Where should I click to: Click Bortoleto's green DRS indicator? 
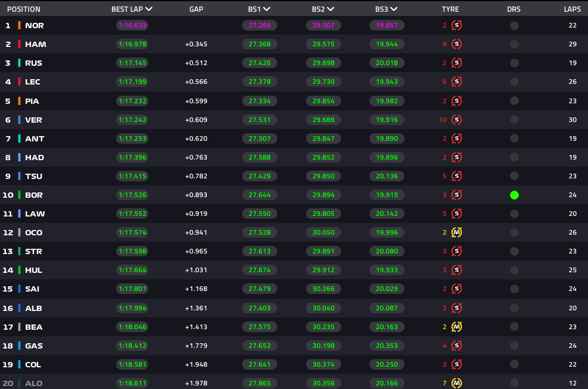pos(514,195)
